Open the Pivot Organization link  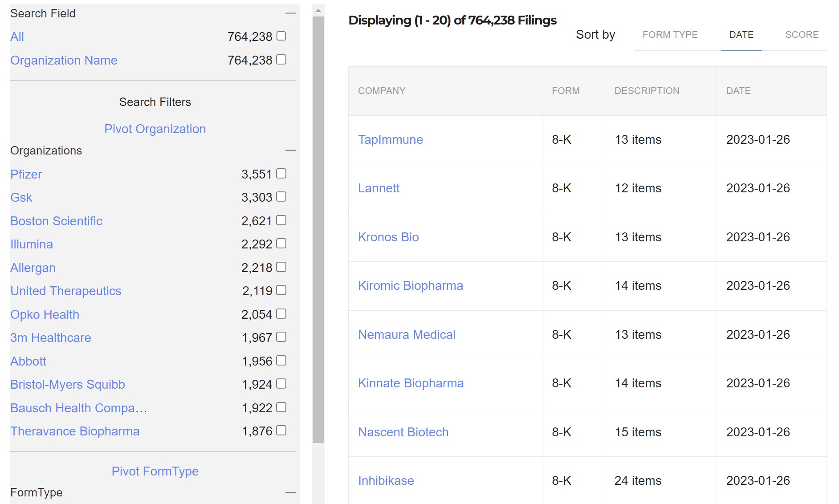point(155,129)
